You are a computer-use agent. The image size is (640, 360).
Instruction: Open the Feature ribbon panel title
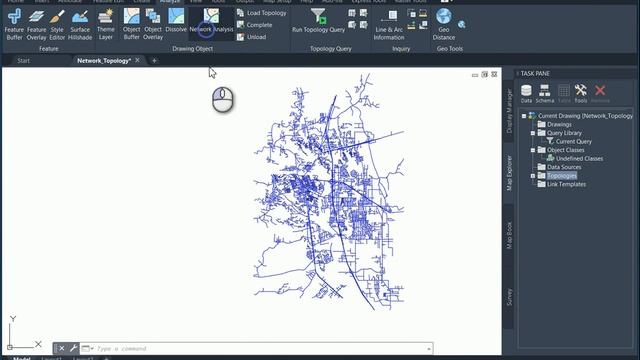(x=49, y=49)
